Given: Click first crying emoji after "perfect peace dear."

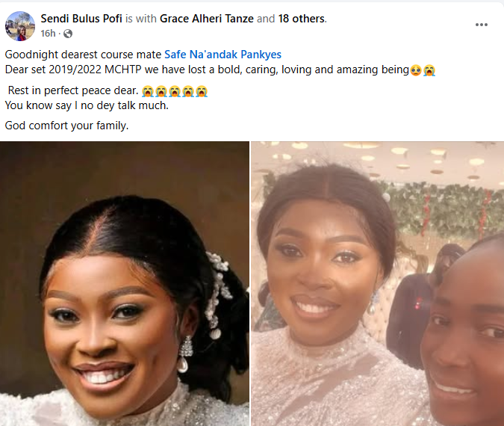Looking at the screenshot, I should pyautogui.click(x=148, y=91).
